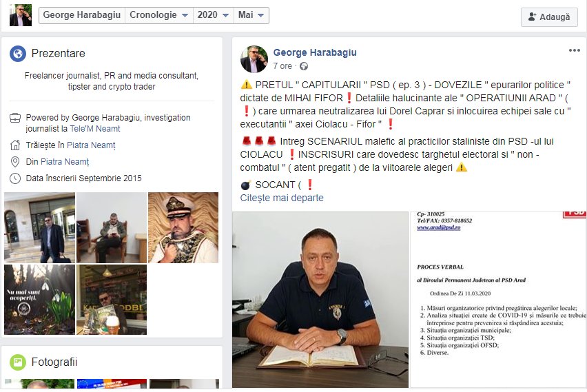
Task: Click the clock icon beside Data înscrierii
Action: [15, 178]
